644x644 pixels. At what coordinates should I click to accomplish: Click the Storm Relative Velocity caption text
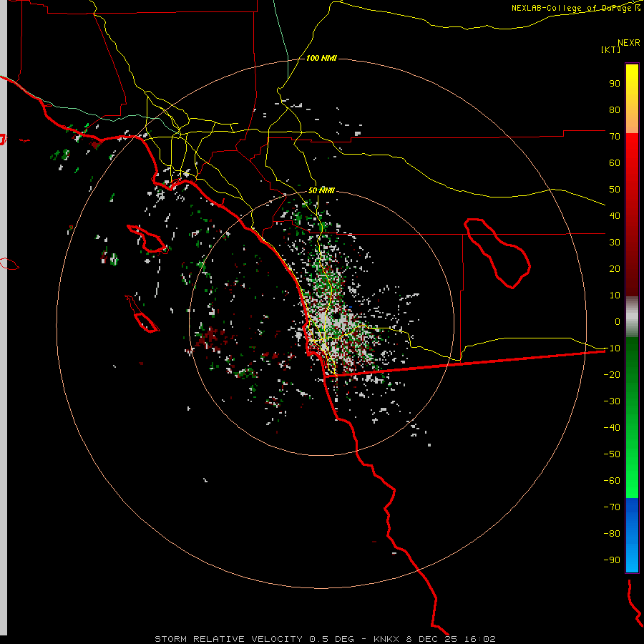pyautogui.click(x=325, y=639)
